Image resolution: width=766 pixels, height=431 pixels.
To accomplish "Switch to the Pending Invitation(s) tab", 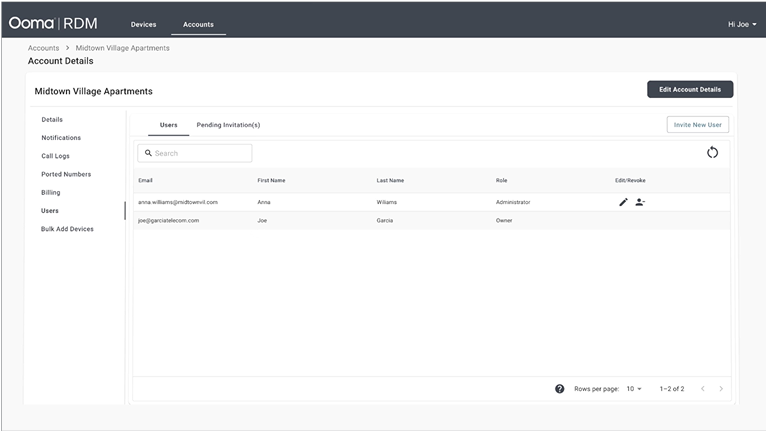I will click(x=228, y=125).
